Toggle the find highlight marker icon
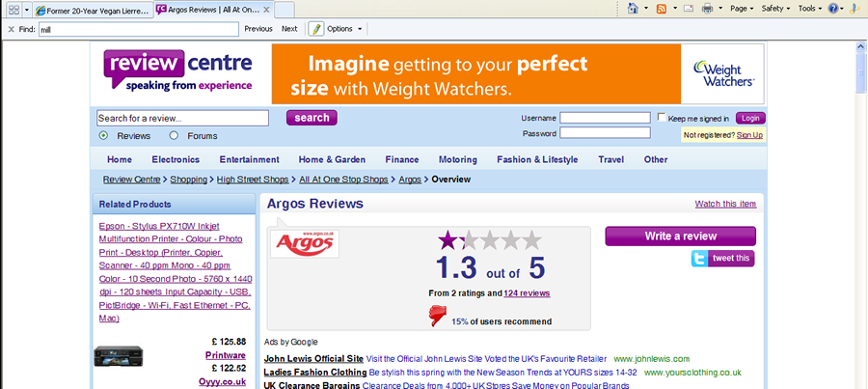This screenshot has width=868, height=389. coord(315,29)
